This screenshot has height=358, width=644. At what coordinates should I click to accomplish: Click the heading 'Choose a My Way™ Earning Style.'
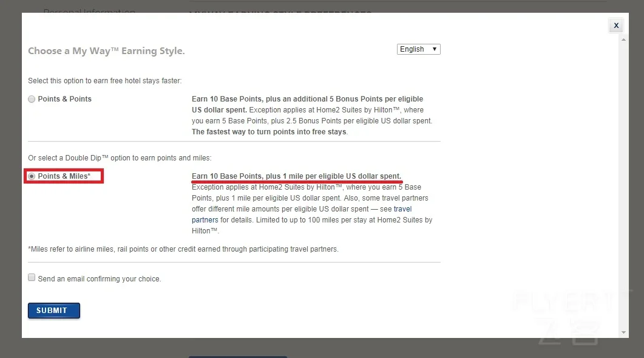tap(106, 51)
